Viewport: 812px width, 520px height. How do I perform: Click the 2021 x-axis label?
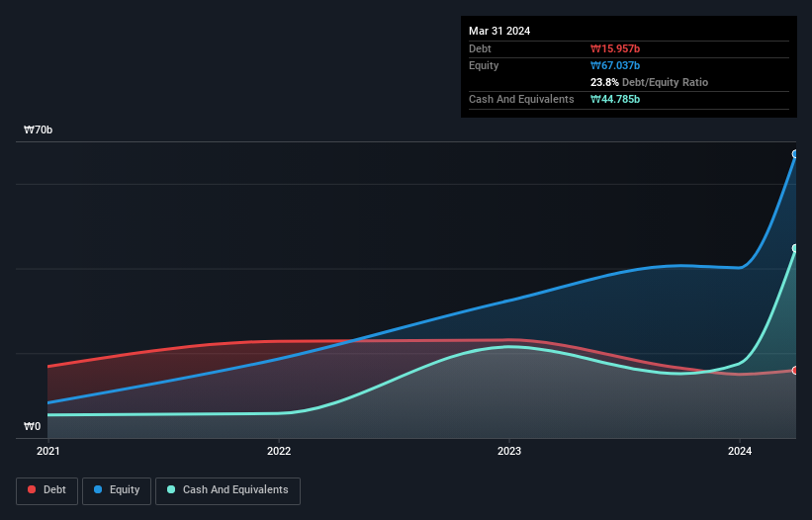(48, 451)
